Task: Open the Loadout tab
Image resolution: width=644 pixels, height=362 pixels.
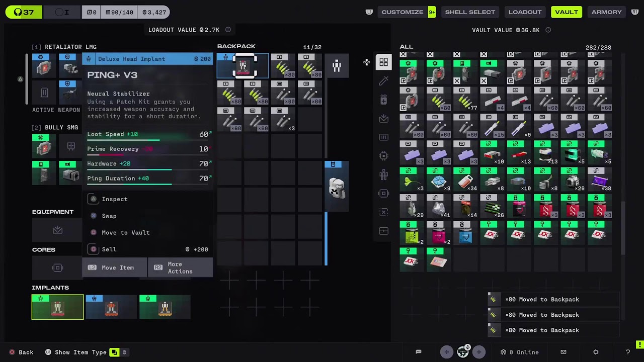Action: click(525, 12)
